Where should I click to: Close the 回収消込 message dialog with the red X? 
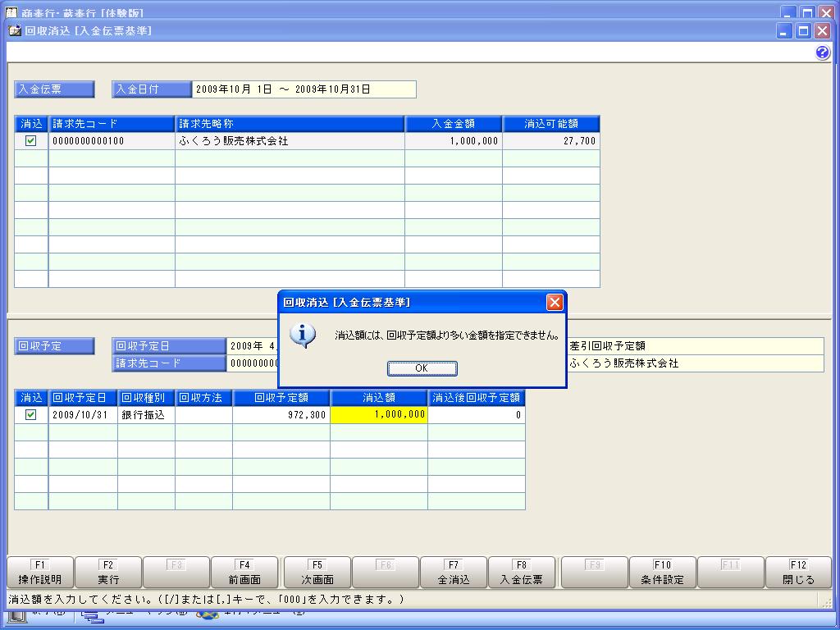555,302
